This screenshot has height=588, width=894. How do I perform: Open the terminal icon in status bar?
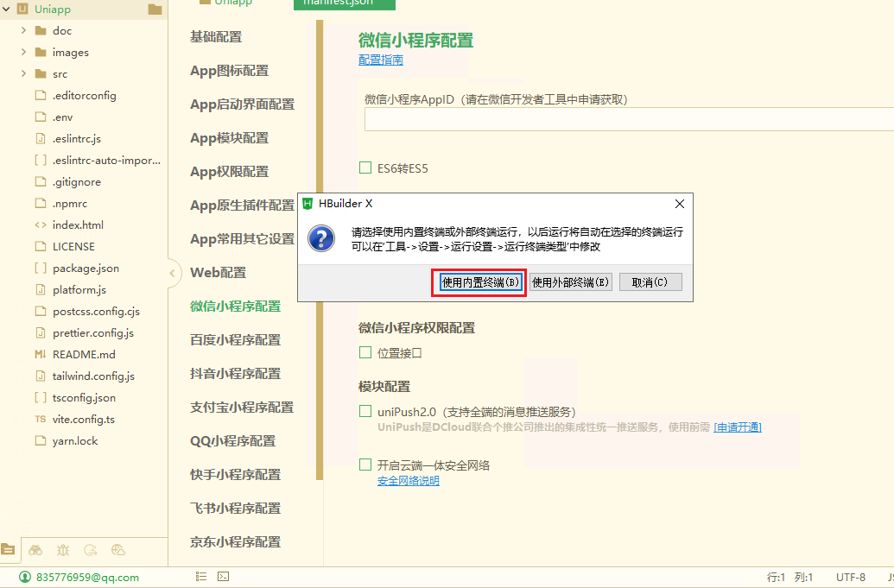coord(223,576)
